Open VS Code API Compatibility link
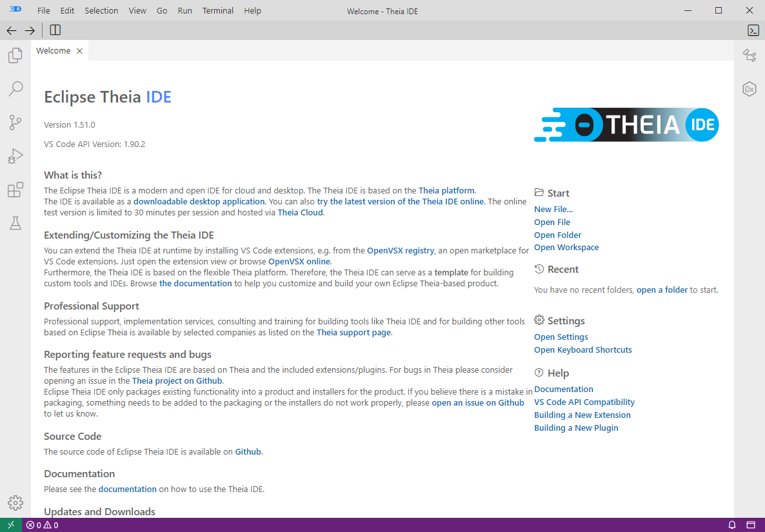765x532 pixels. pyautogui.click(x=584, y=402)
